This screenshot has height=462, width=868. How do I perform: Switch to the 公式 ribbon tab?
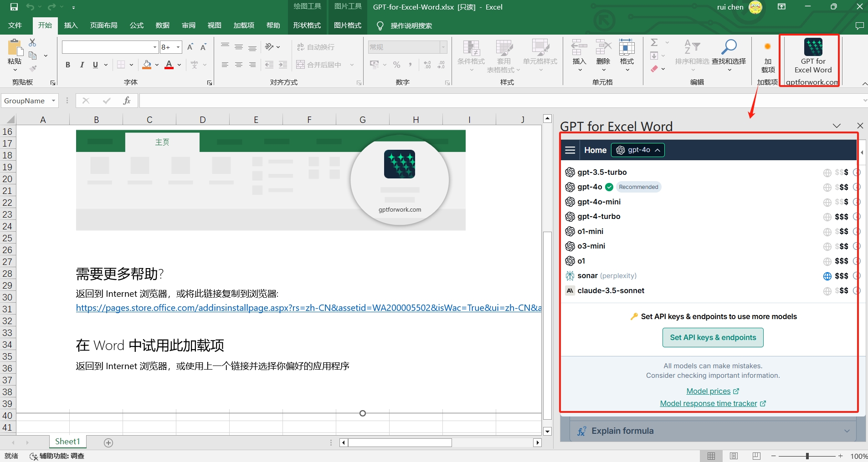click(x=137, y=25)
